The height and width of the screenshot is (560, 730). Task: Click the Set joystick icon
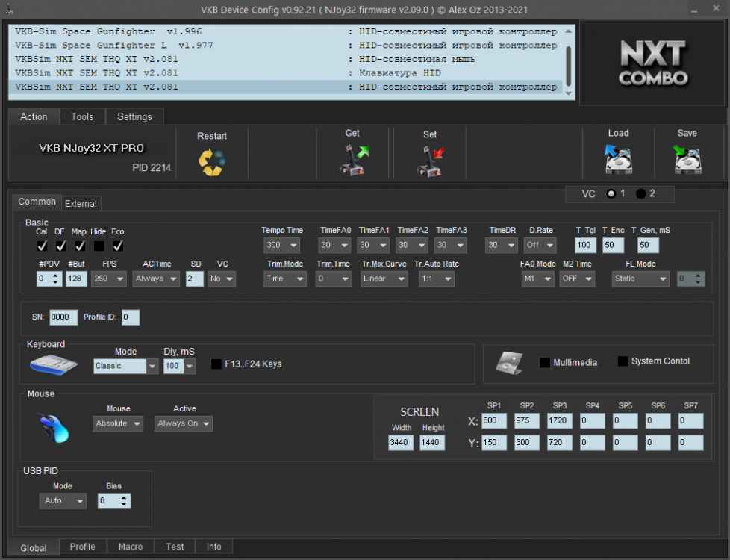(x=430, y=161)
